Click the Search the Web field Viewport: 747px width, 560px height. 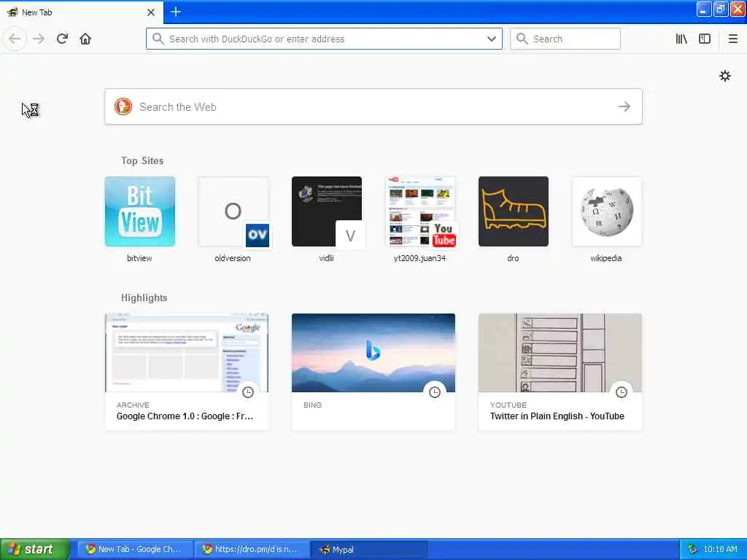pyautogui.click(x=373, y=106)
